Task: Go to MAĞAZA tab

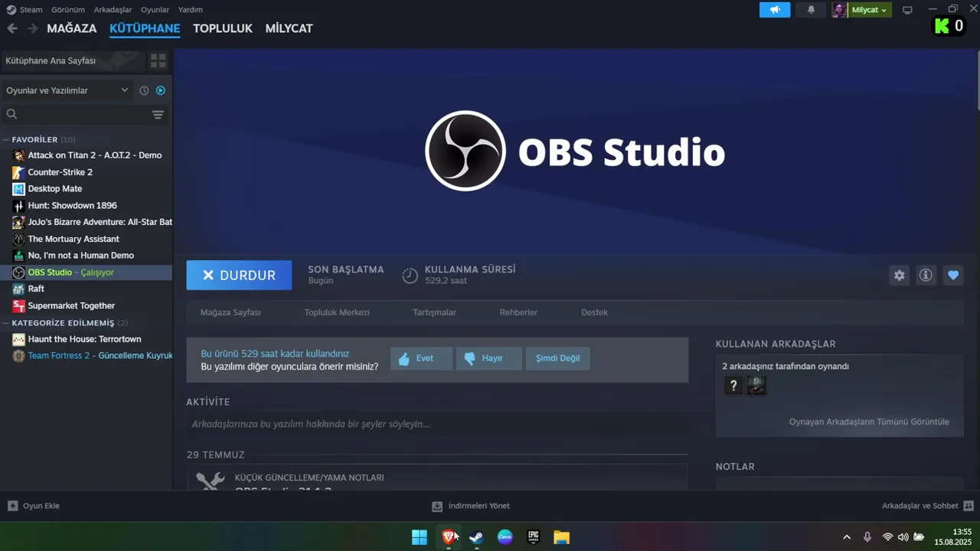Action: coord(72,28)
